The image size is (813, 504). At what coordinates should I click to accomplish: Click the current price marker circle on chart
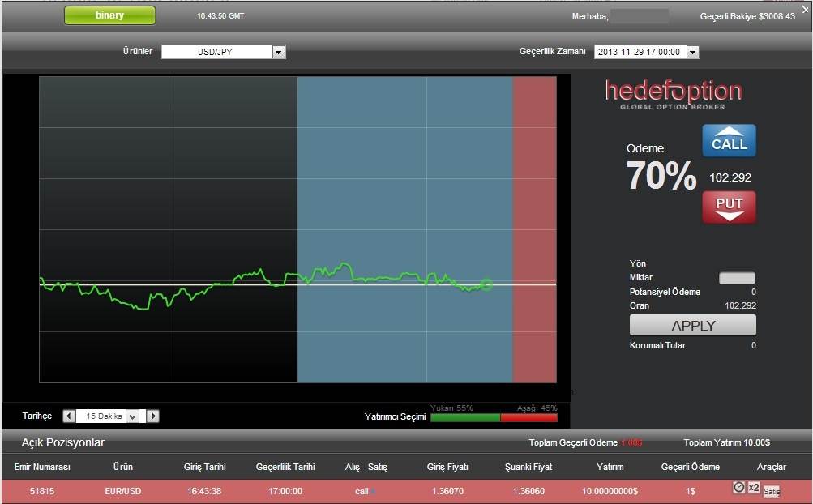tap(486, 284)
